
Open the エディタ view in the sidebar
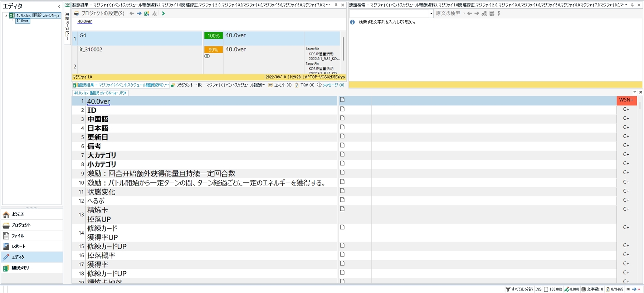[18, 257]
